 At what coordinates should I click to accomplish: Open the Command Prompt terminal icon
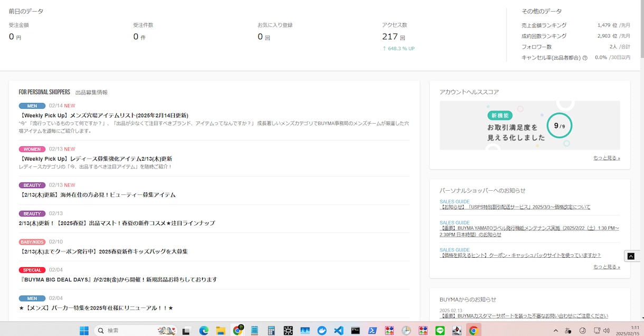356,331
